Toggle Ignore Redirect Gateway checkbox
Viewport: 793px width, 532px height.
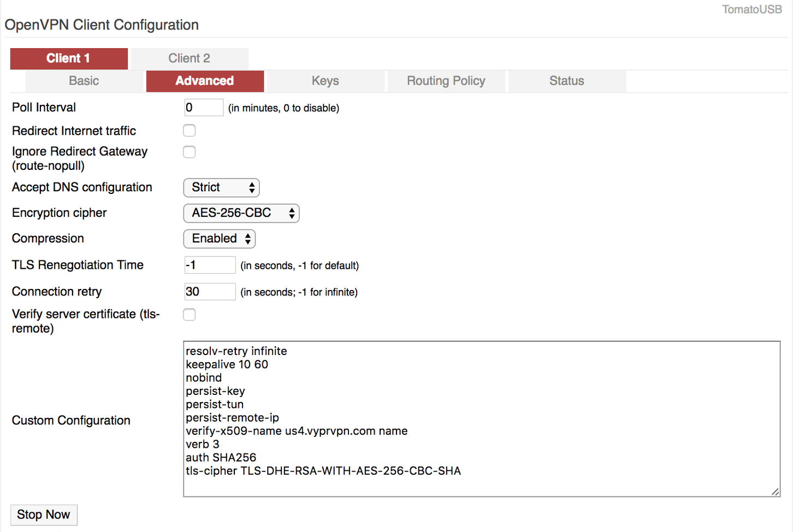[x=190, y=152]
